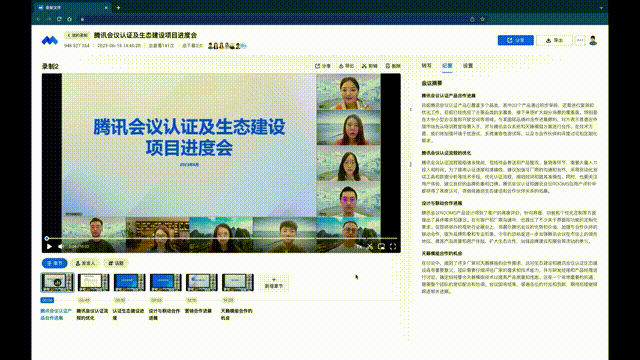
Task: Click summary heading 天籁模组合作的机会
Action: click(442, 253)
